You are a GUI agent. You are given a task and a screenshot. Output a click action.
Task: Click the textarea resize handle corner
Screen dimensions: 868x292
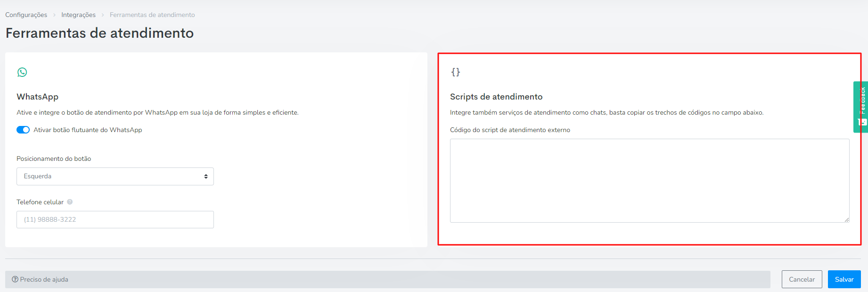[x=847, y=220]
